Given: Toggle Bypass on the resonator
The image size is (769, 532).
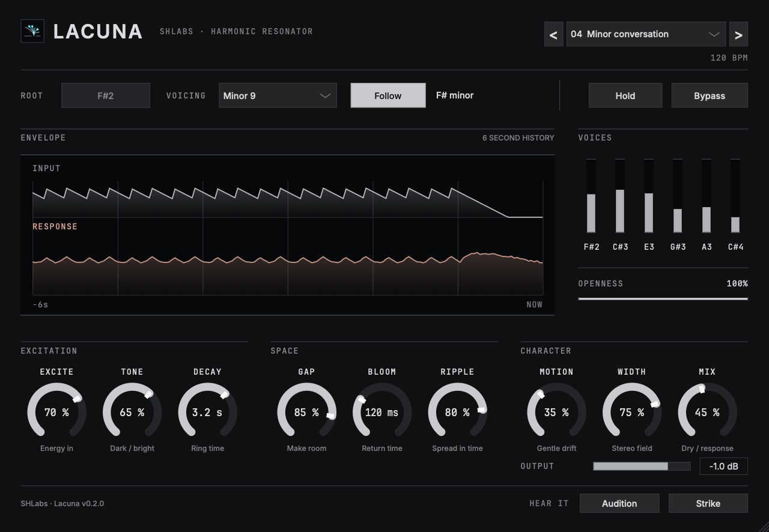Looking at the screenshot, I should (710, 95).
